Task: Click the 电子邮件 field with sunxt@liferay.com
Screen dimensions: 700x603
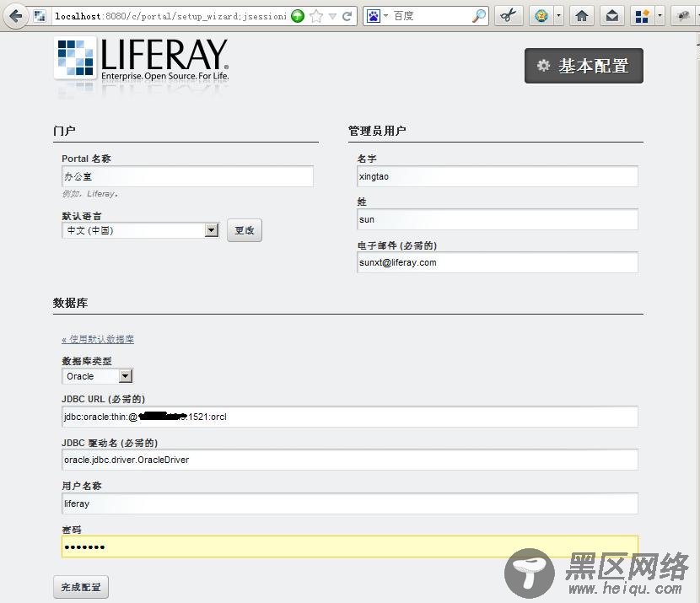Action: click(498, 262)
